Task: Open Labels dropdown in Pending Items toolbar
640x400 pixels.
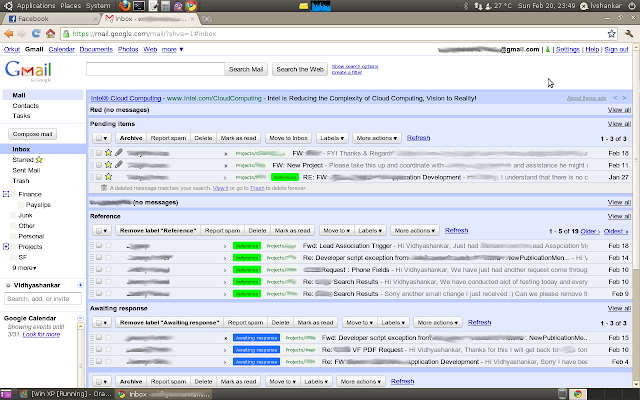Action: (x=332, y=138)
